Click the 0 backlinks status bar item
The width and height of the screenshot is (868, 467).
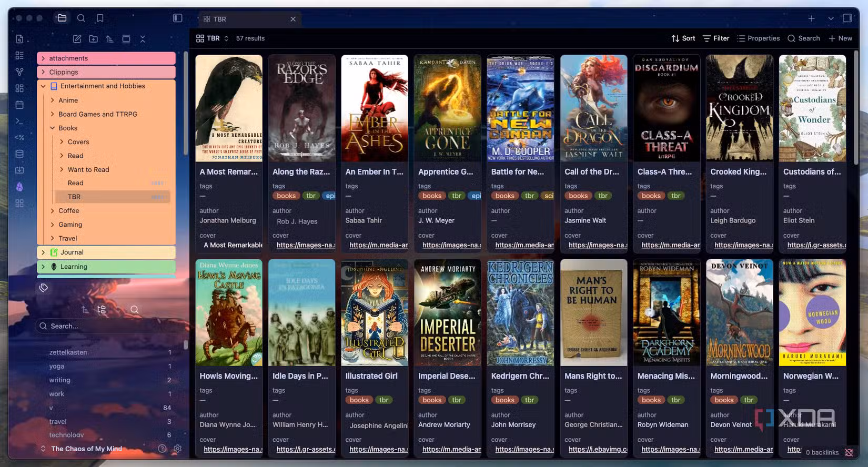(x=822, y=452)
